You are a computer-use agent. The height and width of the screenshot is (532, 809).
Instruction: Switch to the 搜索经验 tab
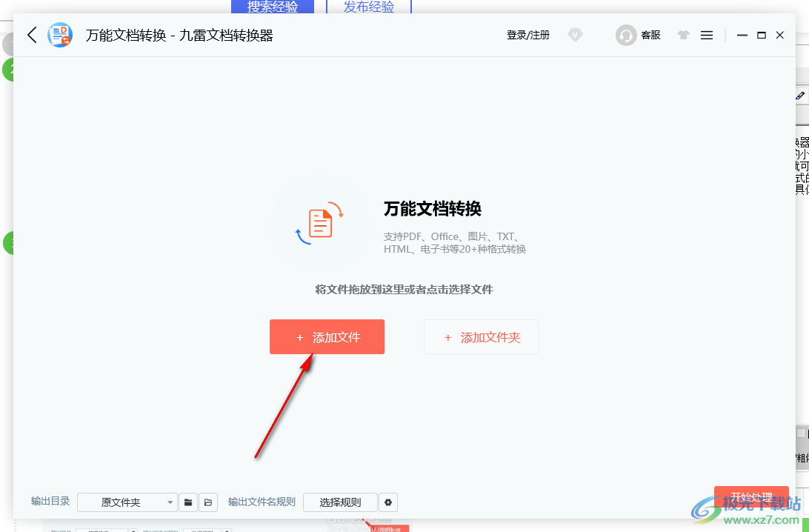[x=273, y=7]
